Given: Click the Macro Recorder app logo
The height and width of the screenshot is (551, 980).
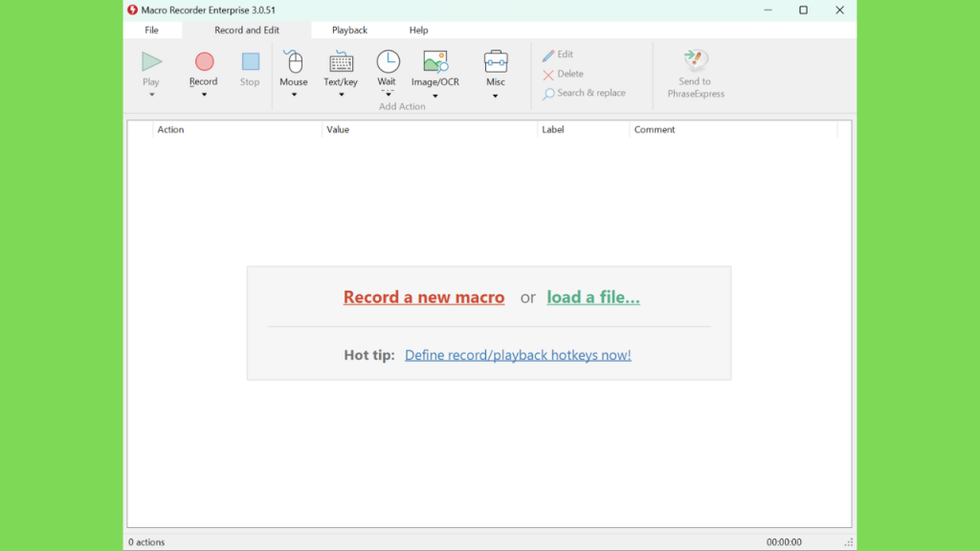Looking at the screenshot, I should (x=132, y=10).
